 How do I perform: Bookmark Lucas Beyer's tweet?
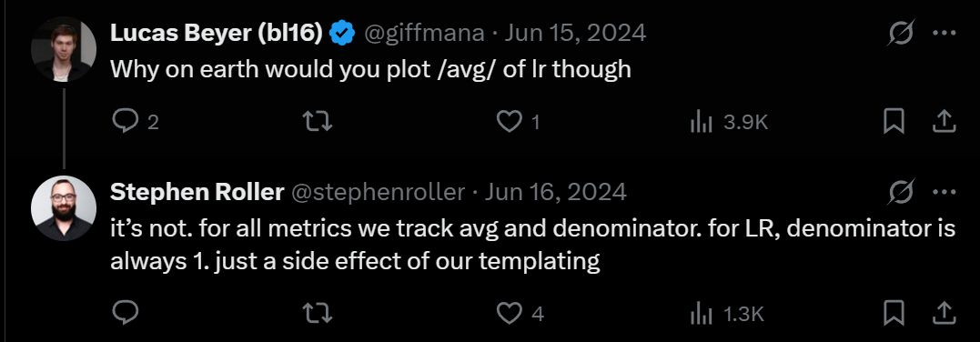click(894, 121)
